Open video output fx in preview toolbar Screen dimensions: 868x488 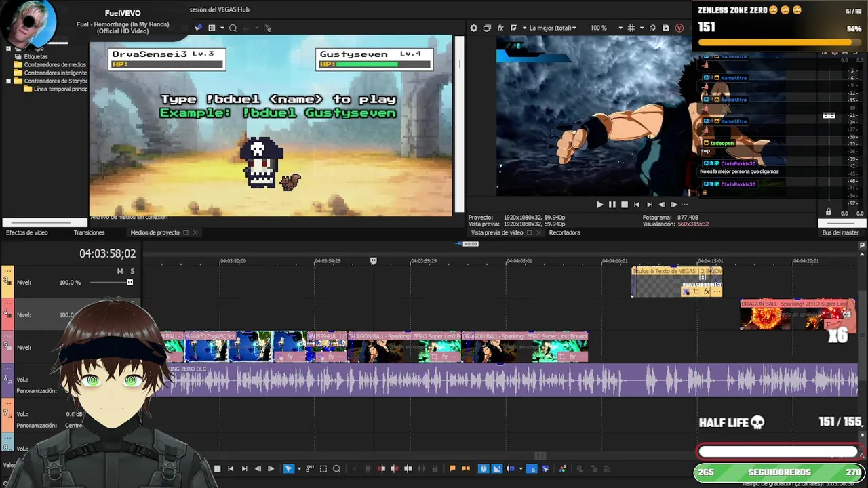pos(500,28)
